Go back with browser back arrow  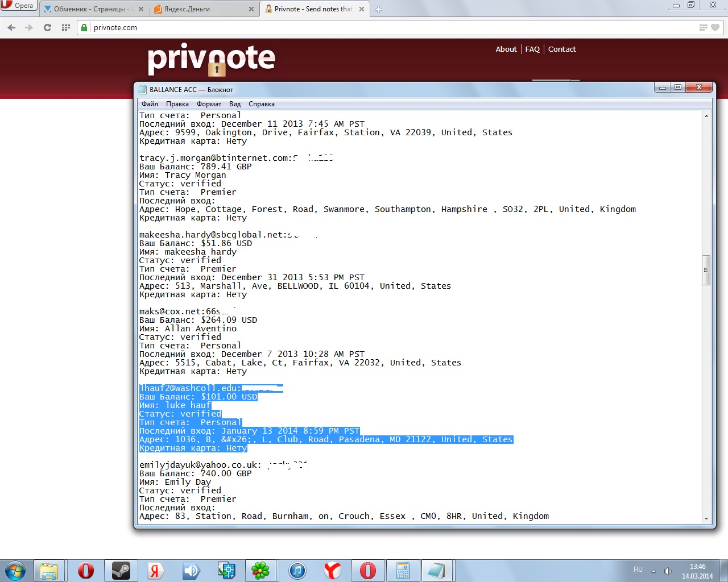pyautogui.click(x=11, y=27)
